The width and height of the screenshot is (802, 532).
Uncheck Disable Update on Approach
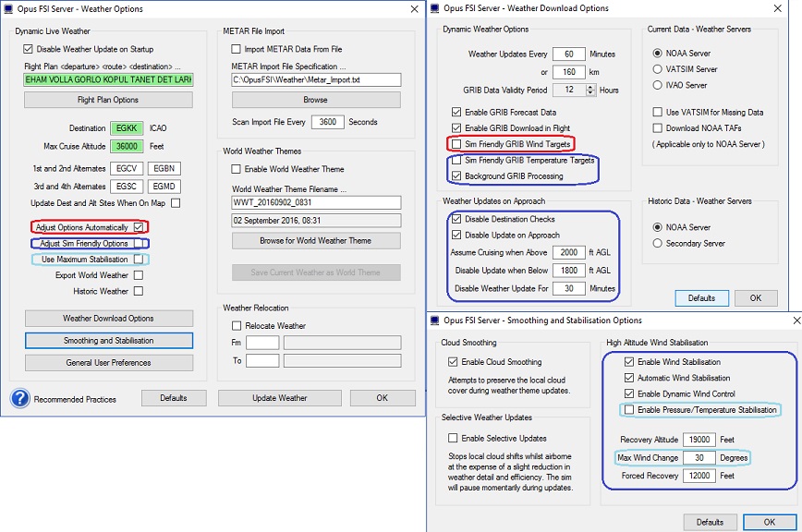456,236
